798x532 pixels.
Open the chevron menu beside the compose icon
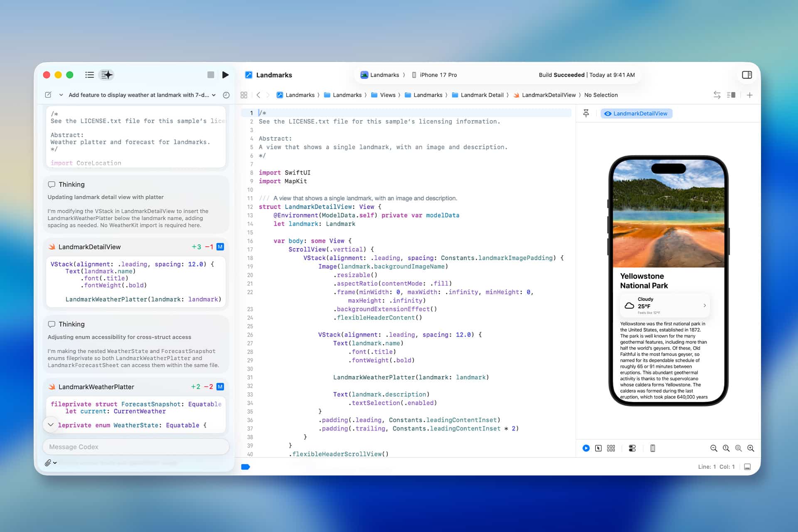[61, 95]
